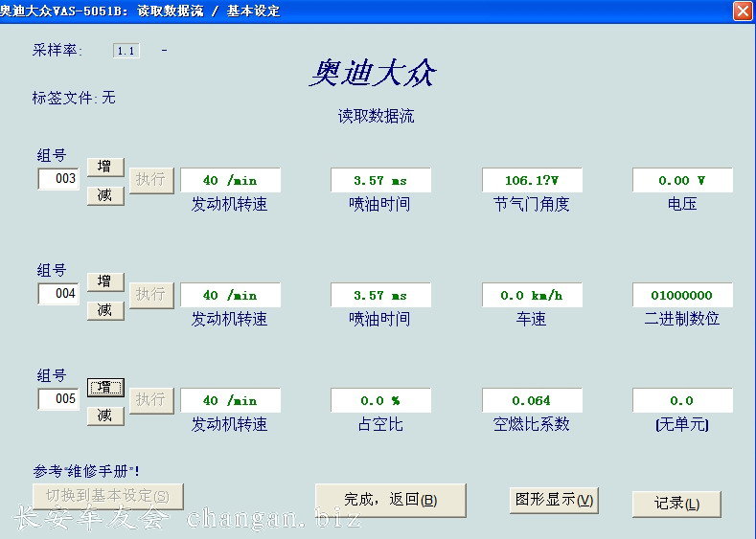756x539 pixels.
Task: Click the 电压 label
Action: click(682, 204)
